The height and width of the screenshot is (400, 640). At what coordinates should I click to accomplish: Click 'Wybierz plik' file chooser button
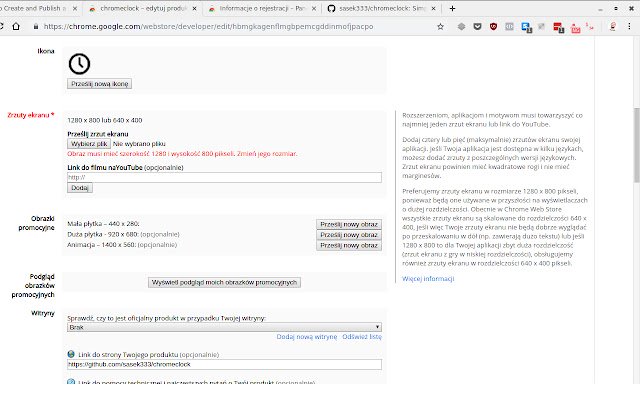(x=89, y=144)
